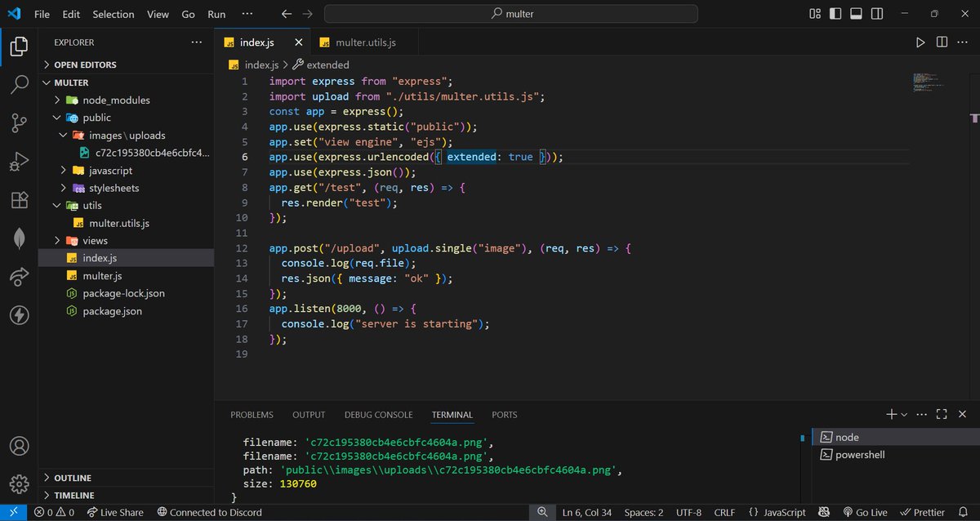This screenshot has height=521, width=980.
Task: Split the editor to the right
Action: click(942, 42)
